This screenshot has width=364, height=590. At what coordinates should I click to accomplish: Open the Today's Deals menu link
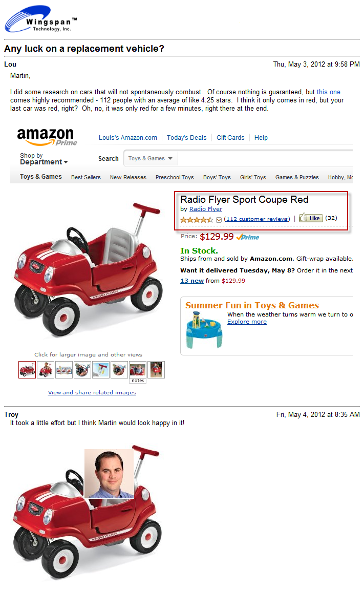point(187,138)
